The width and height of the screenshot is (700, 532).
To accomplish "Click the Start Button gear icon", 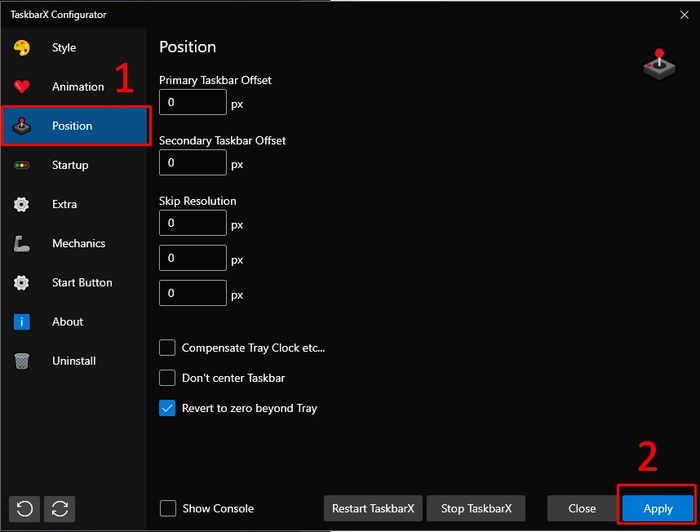I will [x=21, y=283].
